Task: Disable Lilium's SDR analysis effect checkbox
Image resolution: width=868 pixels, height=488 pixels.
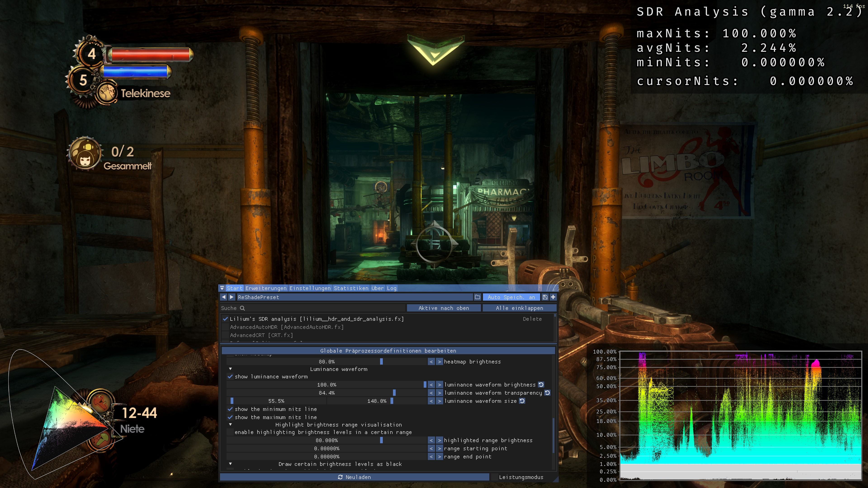Action: (x=225, y=319)
